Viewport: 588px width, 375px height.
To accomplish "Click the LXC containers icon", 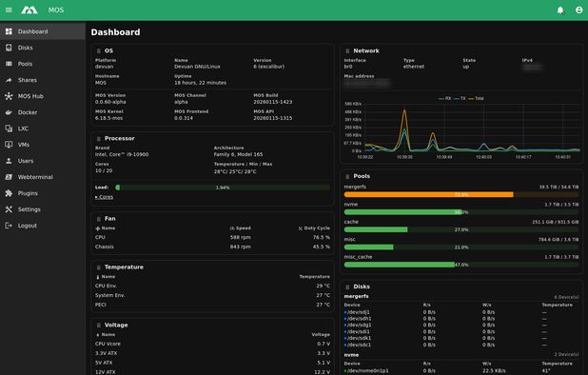I will (x=9, y=128).
